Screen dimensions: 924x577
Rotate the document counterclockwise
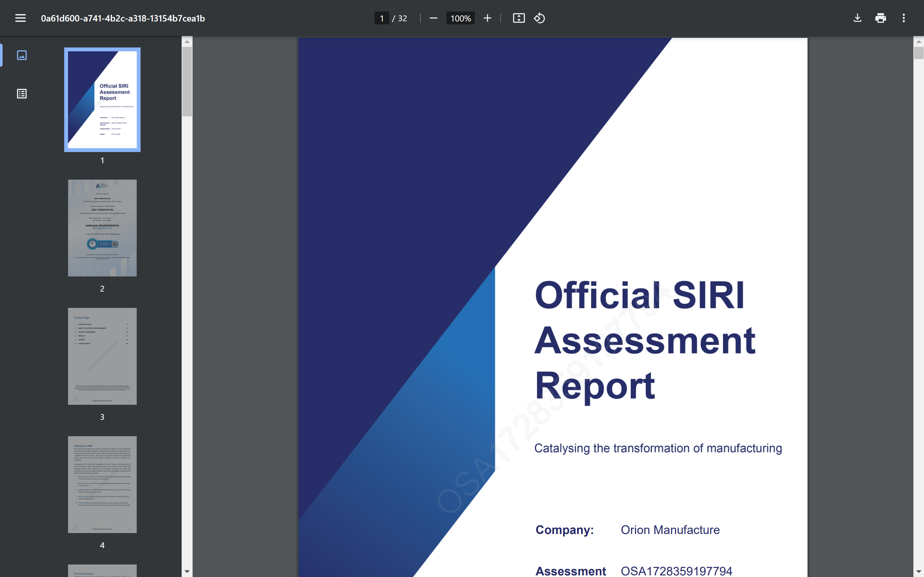click(539, 18)
